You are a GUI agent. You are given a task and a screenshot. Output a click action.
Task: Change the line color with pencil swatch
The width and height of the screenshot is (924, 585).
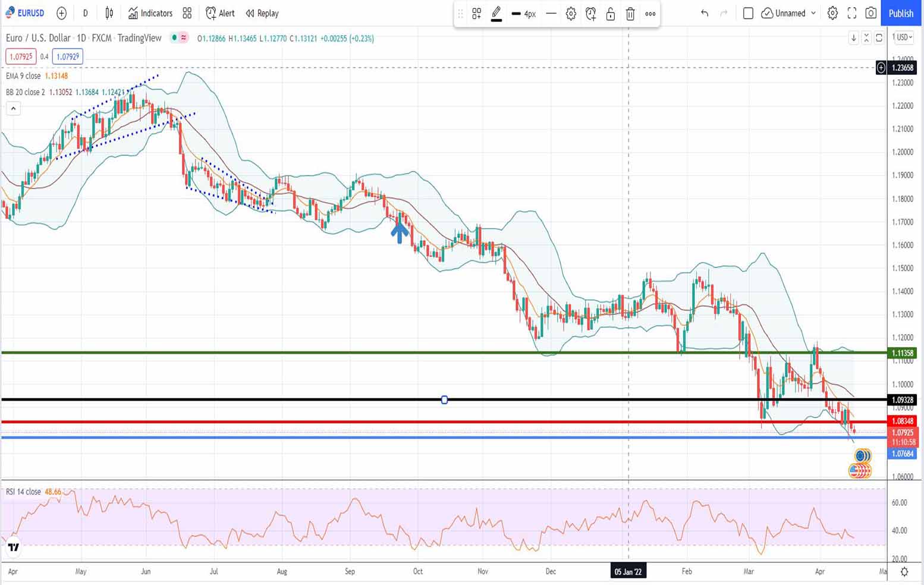496,14
